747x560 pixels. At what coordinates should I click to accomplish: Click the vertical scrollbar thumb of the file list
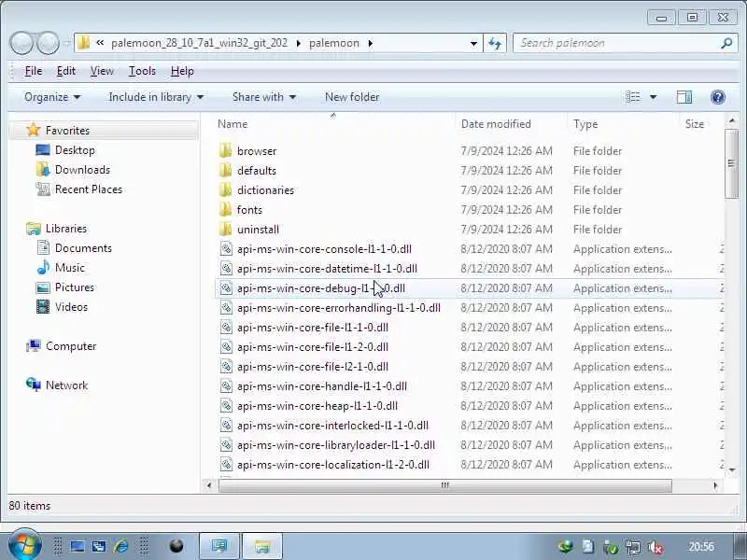click(731, 163)
